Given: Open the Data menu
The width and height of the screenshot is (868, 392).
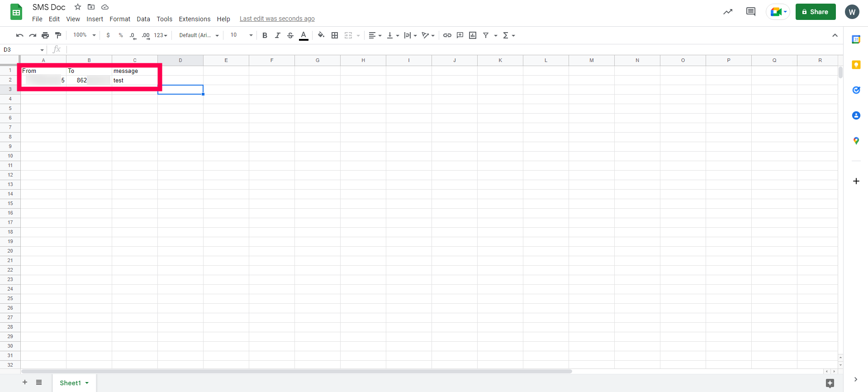Looking at the screenshot, I should pyautogui.click(x=143, y=19).
